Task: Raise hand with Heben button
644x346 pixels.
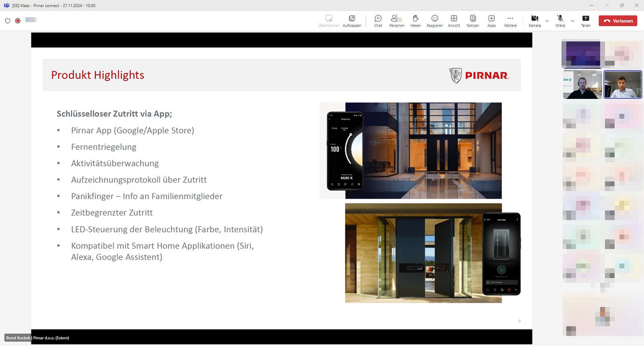Action: pos(415,21)
